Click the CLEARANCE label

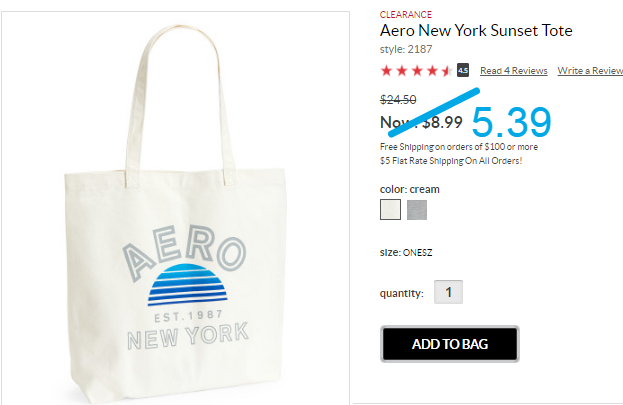click(406, 15)
